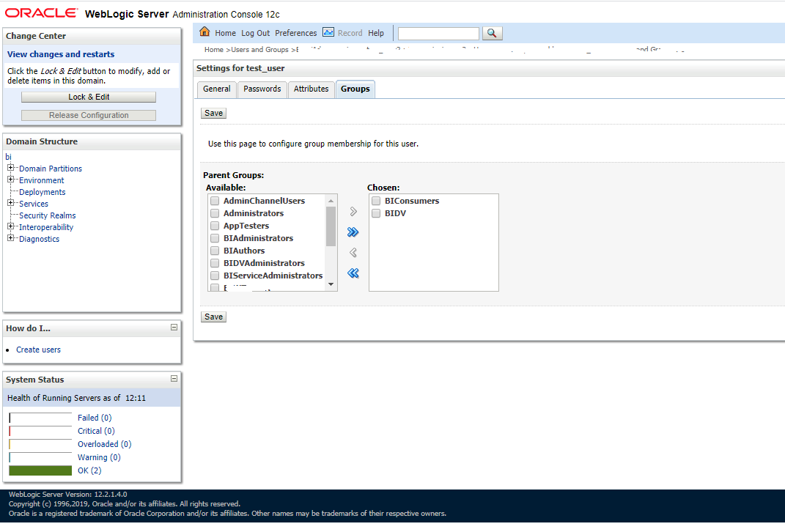This screenshot has height=532, width=785.
Task: Click Critical (0) status link
Action: 96,431
